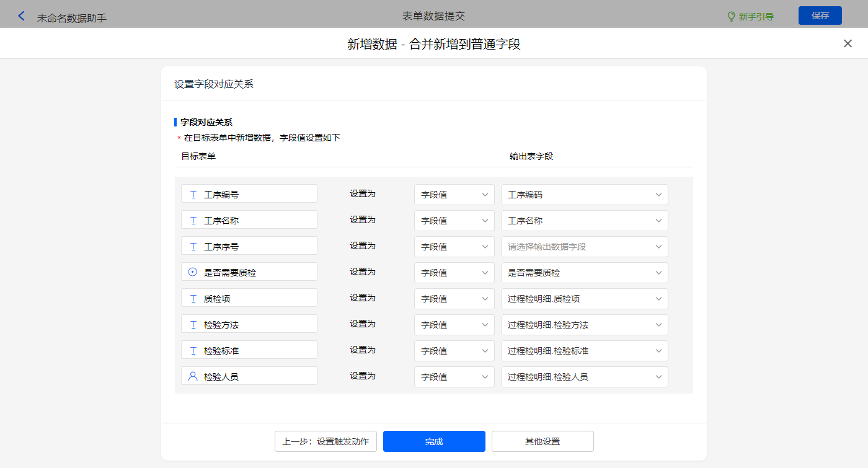The image size is (868, 468).
Task: Open 字段值 dropdown for 工序编号 row
Action: click(454, 195)
